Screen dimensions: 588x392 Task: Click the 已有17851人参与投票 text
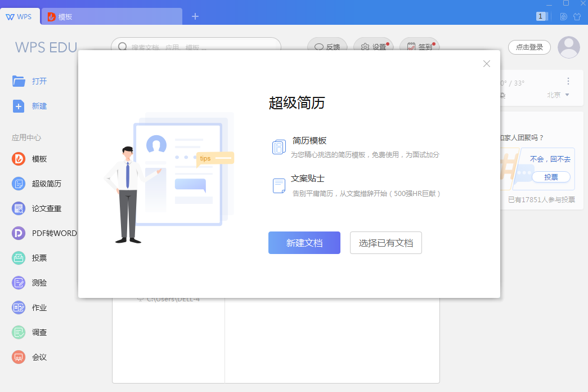[x=541, y=200]
